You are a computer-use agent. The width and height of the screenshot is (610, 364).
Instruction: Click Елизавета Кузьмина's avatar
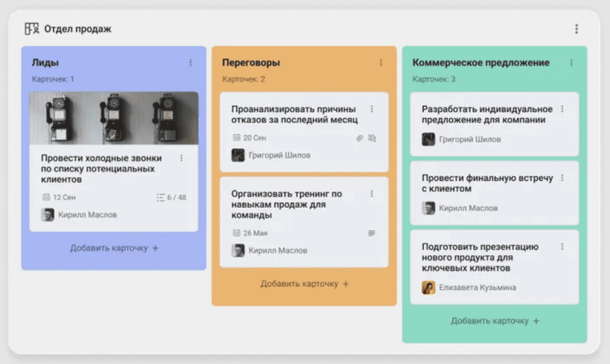[x=429, y=287]
